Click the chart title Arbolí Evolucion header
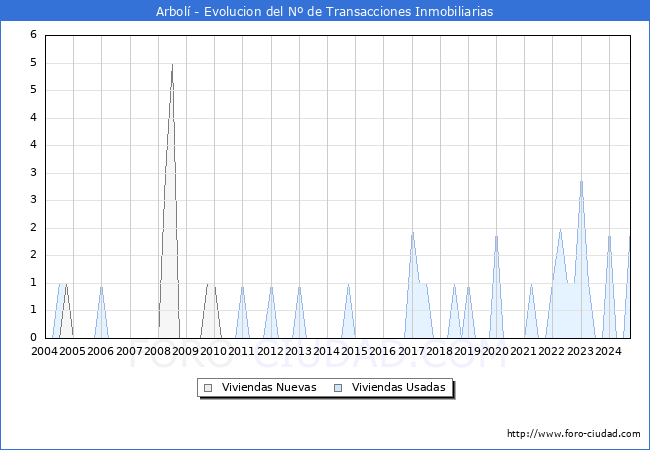This screenshot has height=450, width=650. (325, 11)
